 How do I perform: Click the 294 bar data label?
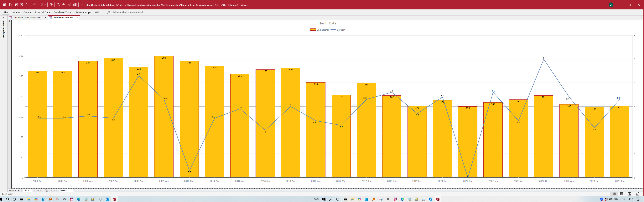tap(113, 60)
